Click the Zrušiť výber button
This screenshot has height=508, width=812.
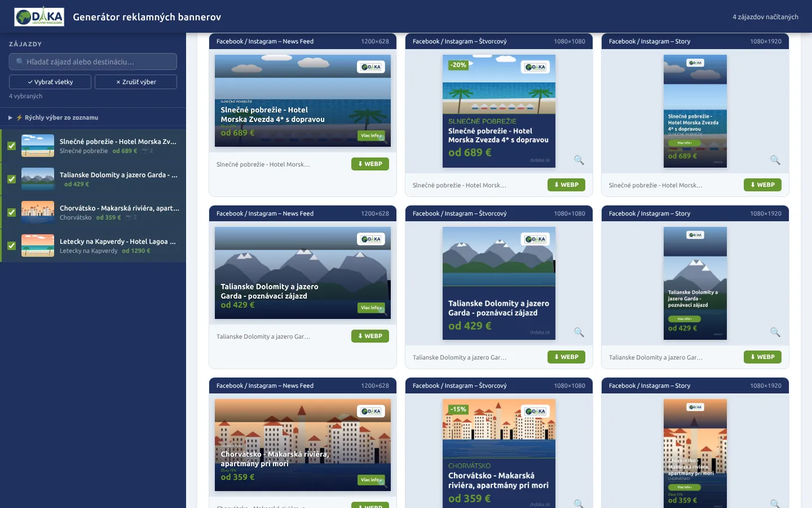click(x=136, y=82)
